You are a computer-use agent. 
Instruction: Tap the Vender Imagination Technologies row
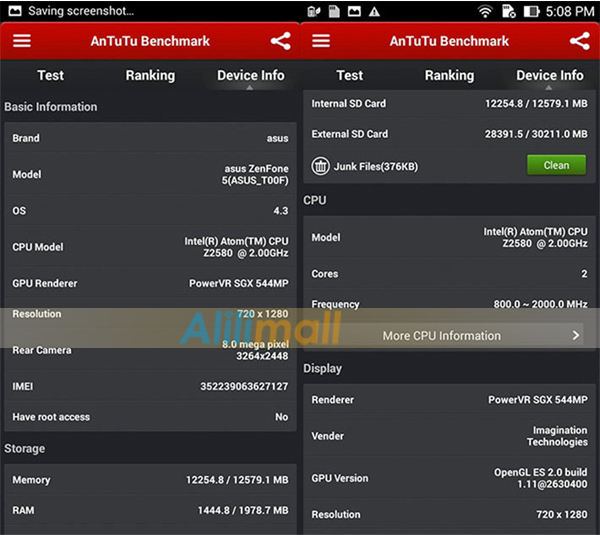click(x=449, y=436)
